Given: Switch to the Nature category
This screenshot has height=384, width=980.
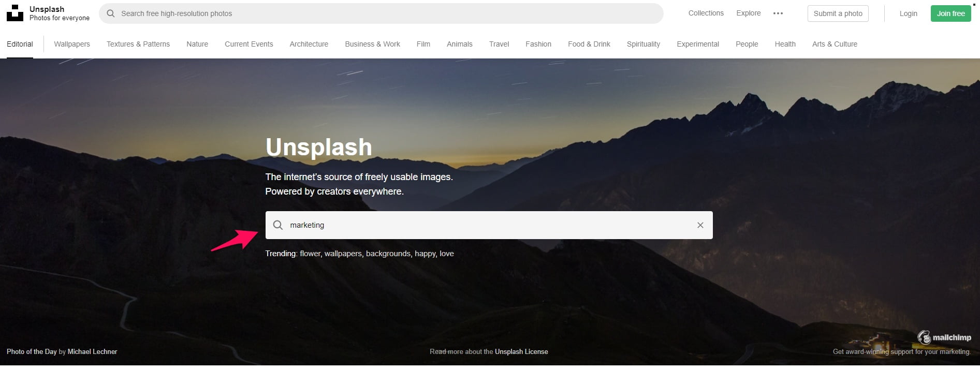Looking at the screenshot, I should tap(197, 44).
